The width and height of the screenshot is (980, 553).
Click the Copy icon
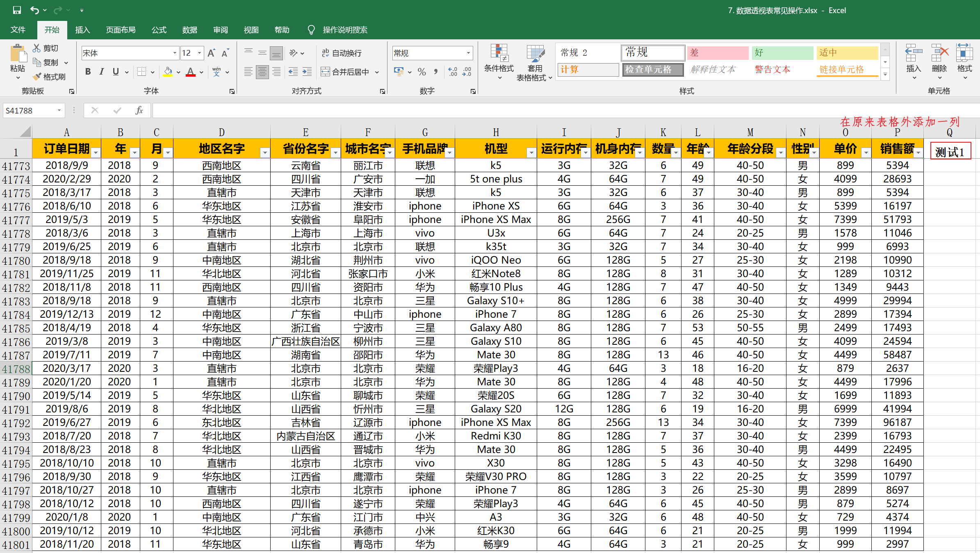37,62
